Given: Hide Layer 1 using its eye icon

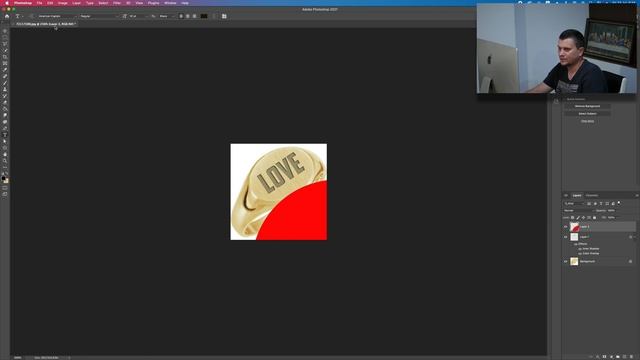Looking at the screenshot, I should [565, 237].
